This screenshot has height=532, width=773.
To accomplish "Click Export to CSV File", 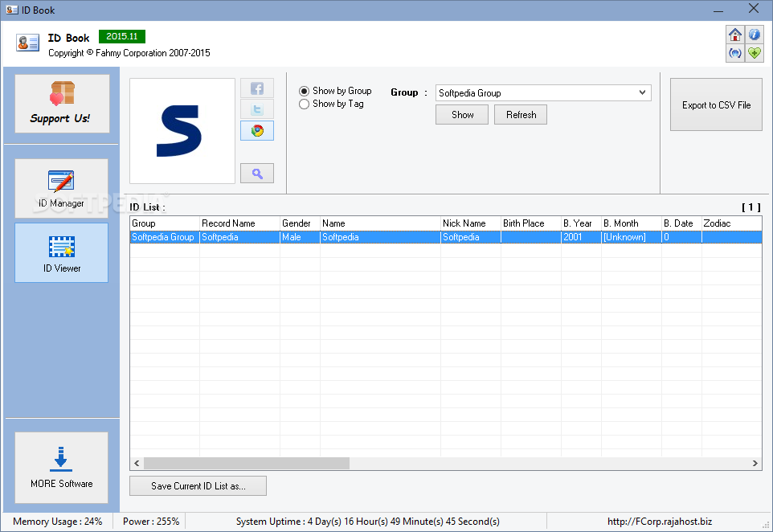I will pos(716,104).
